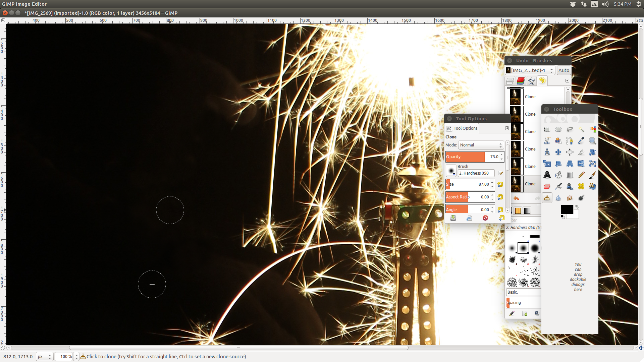Select the Perspective Clone tool
The height and width of the screenshot is (362, 644).
tap(593, 186)
